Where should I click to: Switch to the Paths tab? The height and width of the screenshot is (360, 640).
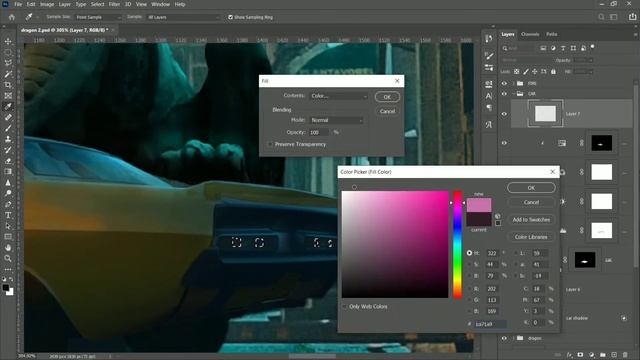tap(551, 34)
